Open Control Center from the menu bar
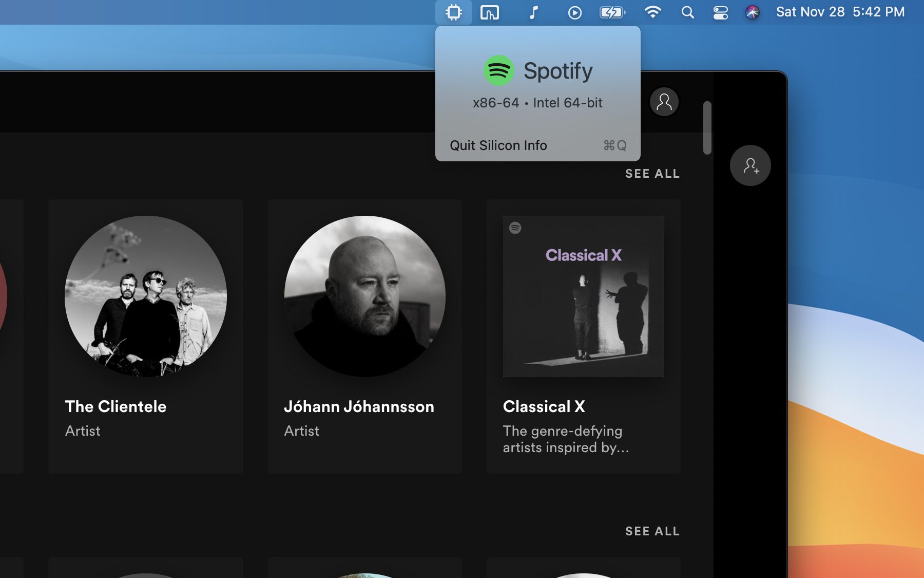Image resolution: width=924 pixels, height=578 pixels. [720, 12]
